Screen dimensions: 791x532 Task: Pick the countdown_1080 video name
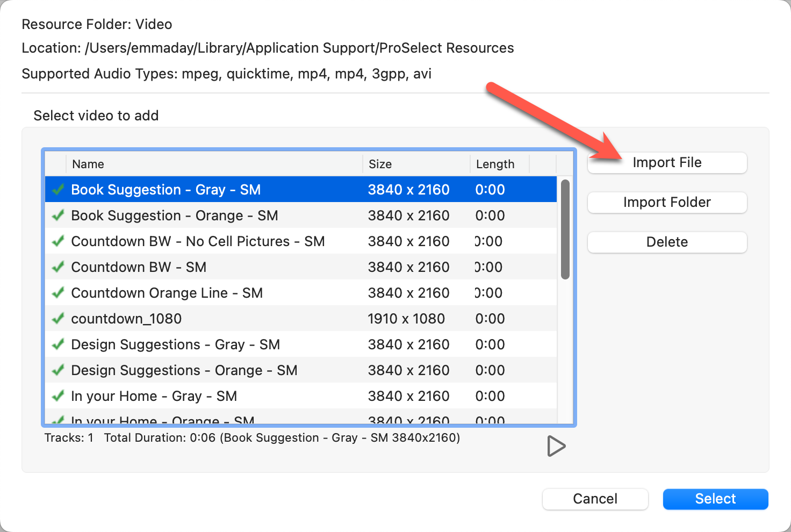coord(126,319)
